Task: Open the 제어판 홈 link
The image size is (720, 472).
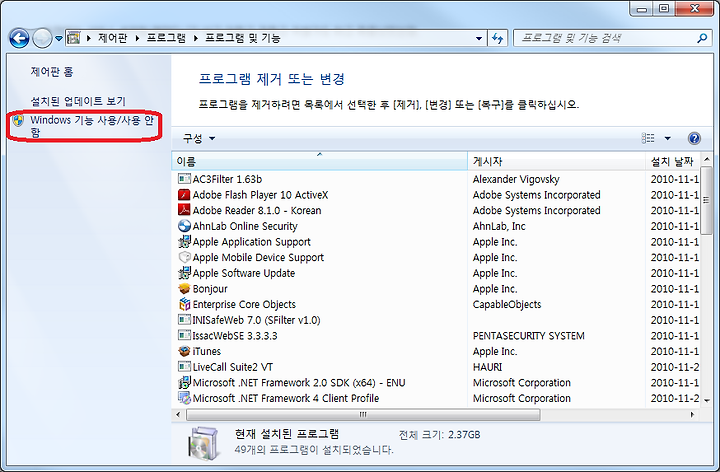Action: click(x=52, y=72)
